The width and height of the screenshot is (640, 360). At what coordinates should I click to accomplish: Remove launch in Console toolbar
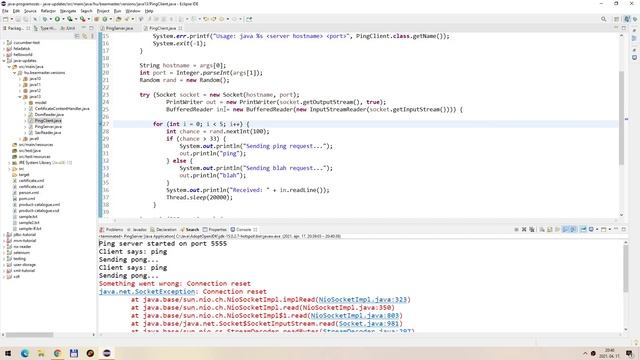[x=524, y=229]
